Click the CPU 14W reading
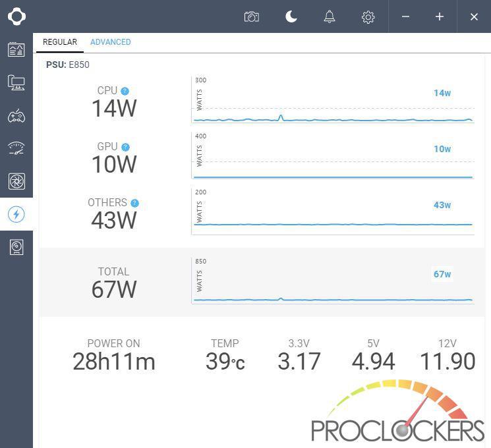 pos(114,109)
